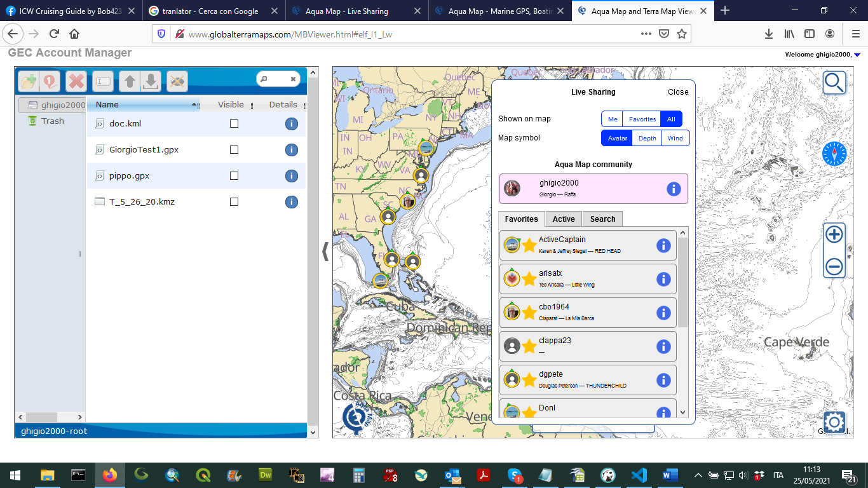Open dropdown arrow beside Welcome ghigio2000
Image resolution: width=868 pixels, height=488 pixels.
coord(857,55)
